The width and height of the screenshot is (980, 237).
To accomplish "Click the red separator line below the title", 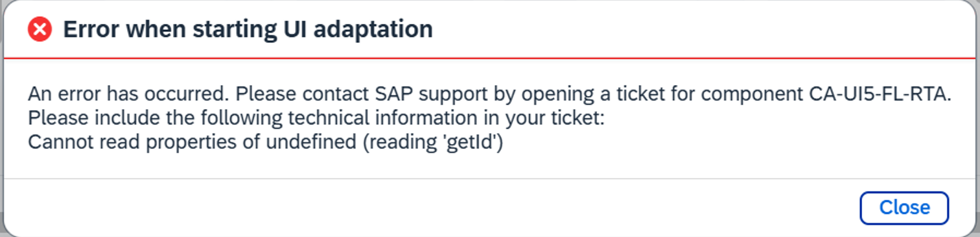I will 490,58.
